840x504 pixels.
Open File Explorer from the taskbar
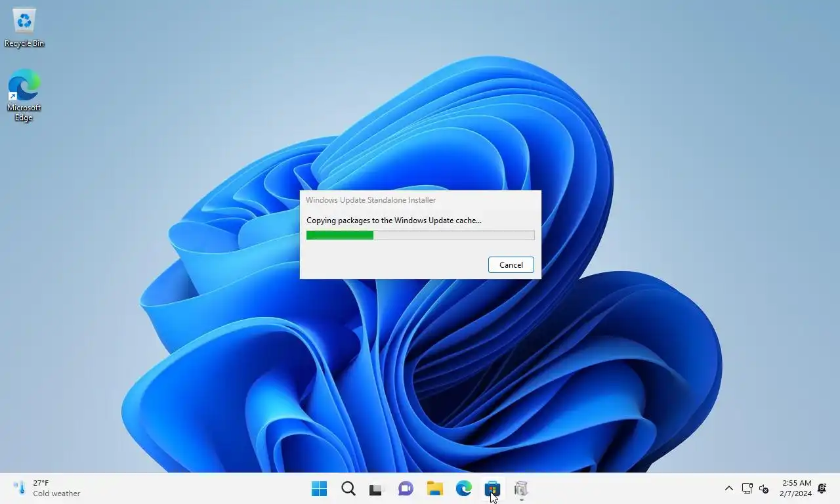point(434,488)
